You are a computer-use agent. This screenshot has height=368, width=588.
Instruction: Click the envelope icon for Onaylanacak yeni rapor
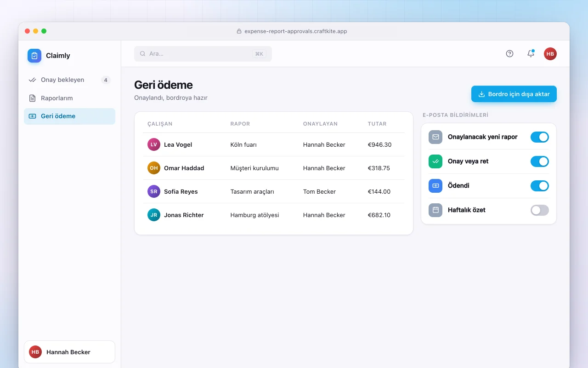tap(435, 137)
